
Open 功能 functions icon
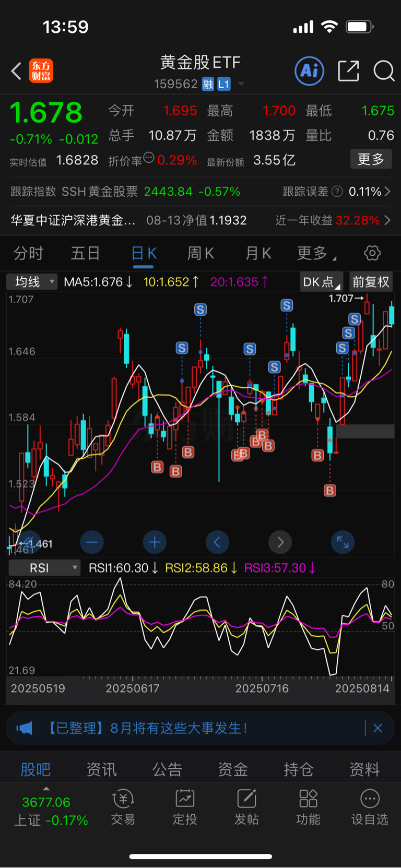tap(308, 807)
